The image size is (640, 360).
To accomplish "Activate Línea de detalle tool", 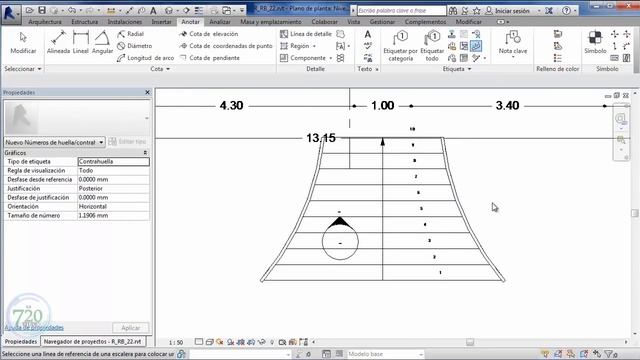I will (x=306, y=34).
